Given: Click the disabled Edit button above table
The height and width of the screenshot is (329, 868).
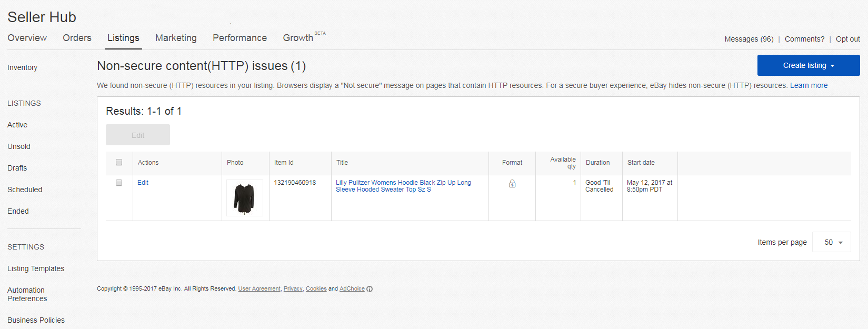Looking at the screenshot, I should pyautogui.click(x=138, y=135).
